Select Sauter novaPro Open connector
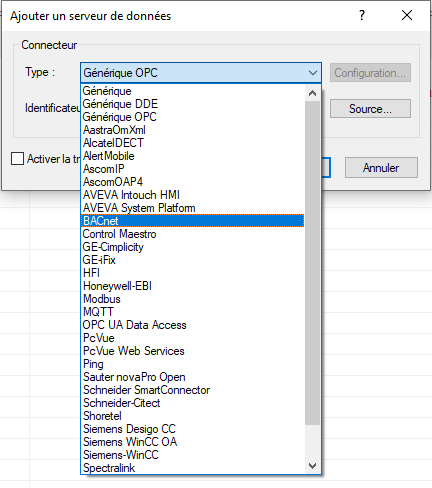Image resolution: width=432 pixels, height=488 pixels. coord(193,377)
